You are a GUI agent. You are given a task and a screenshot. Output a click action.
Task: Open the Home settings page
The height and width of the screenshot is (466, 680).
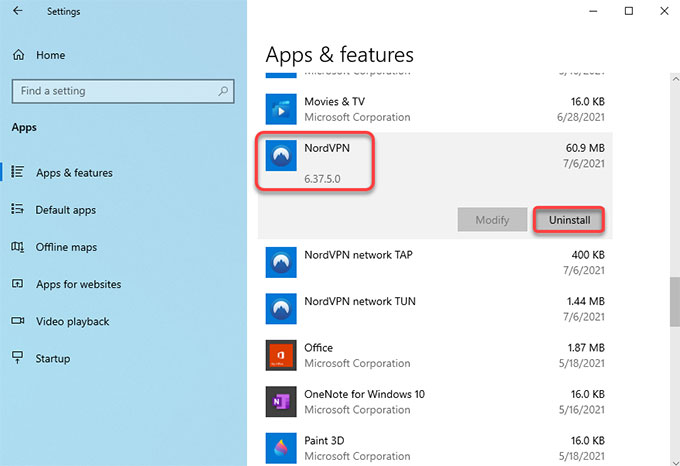(x=51, y=55)
